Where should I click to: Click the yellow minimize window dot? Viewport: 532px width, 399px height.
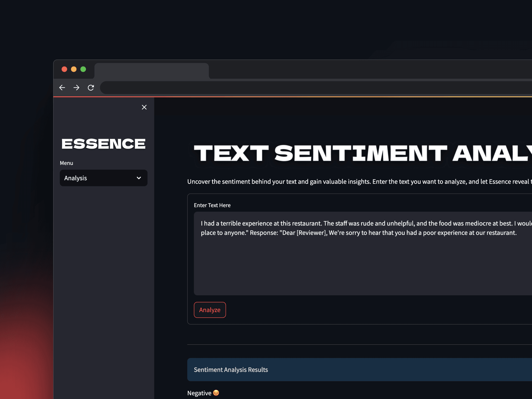tap(74, 69)
